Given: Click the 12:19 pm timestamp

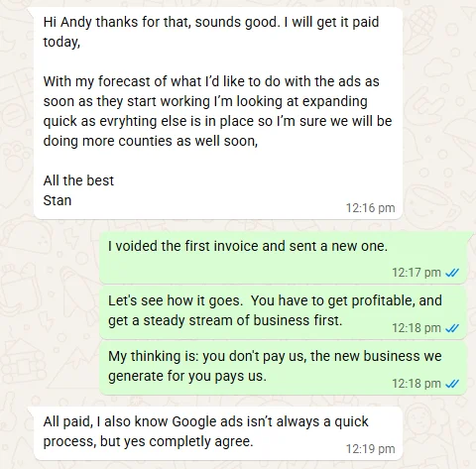Looking at the screenshot, I should click(x=370, y=449).
